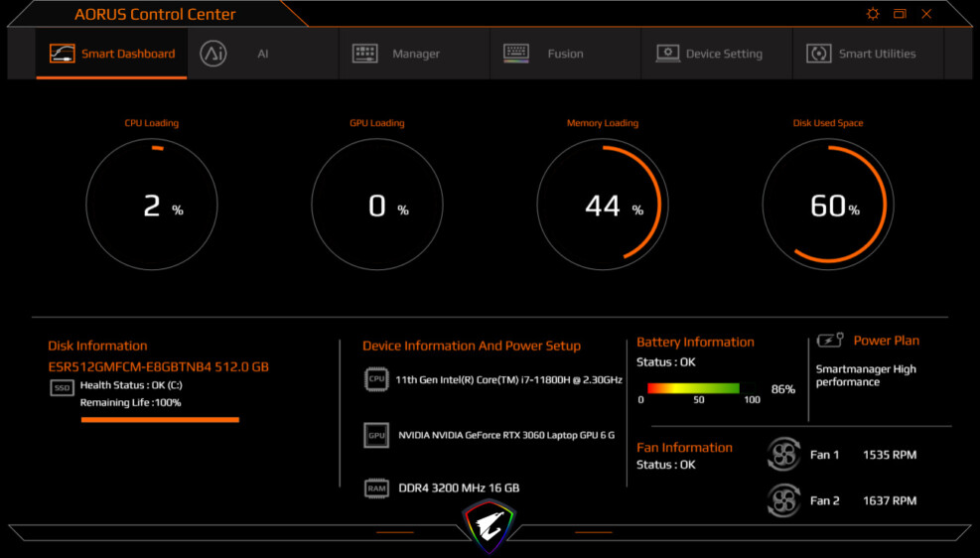This screenshot has height=558, width=980.
Task: Click the Remaining Life :100% text
Action: tap(131, 402)
